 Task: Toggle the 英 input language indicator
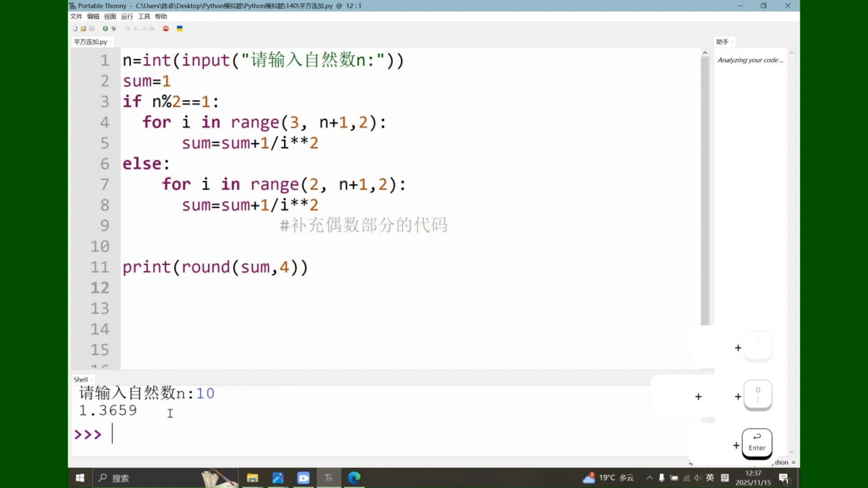click(x=709, y=478)
